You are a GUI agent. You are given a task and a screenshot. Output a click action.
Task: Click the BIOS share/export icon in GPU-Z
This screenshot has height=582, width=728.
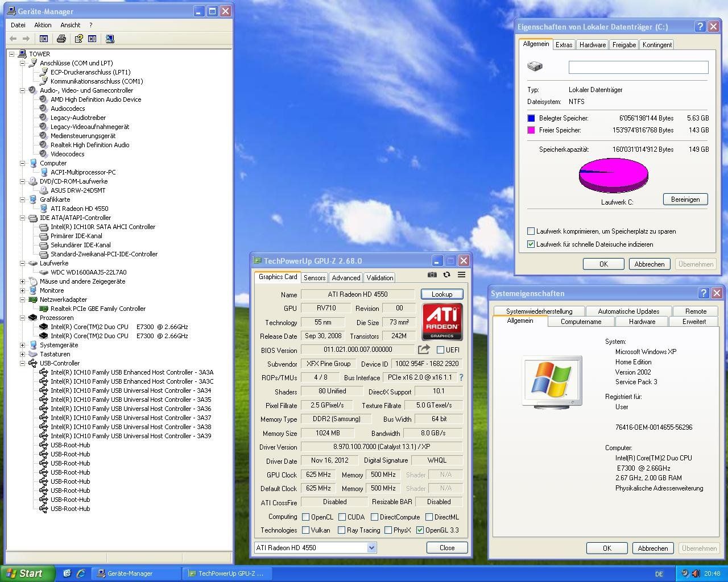coord(424,350)
